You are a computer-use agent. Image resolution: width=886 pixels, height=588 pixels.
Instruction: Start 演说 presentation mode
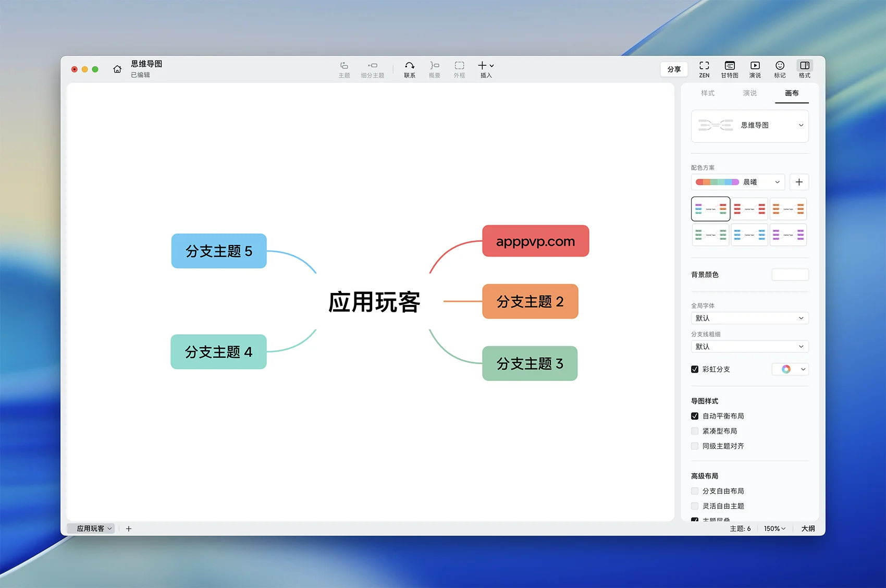pyautogui.click(x=755, y=66)
